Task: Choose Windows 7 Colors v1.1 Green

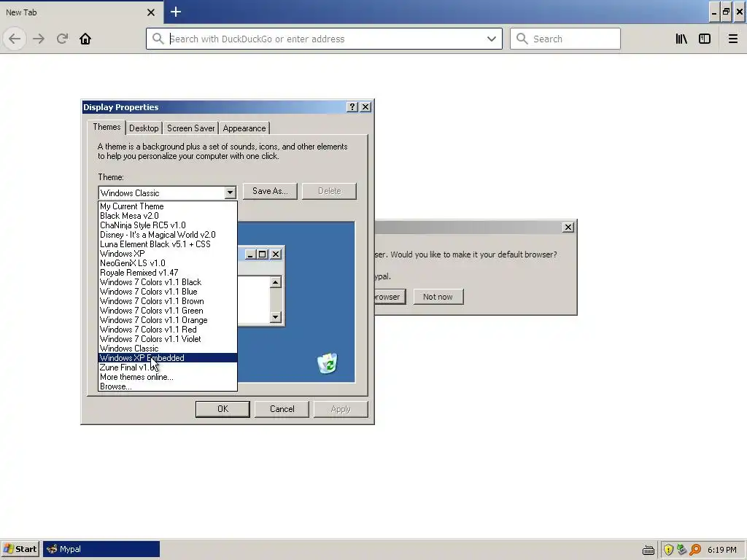Action: tap(167, 311)
